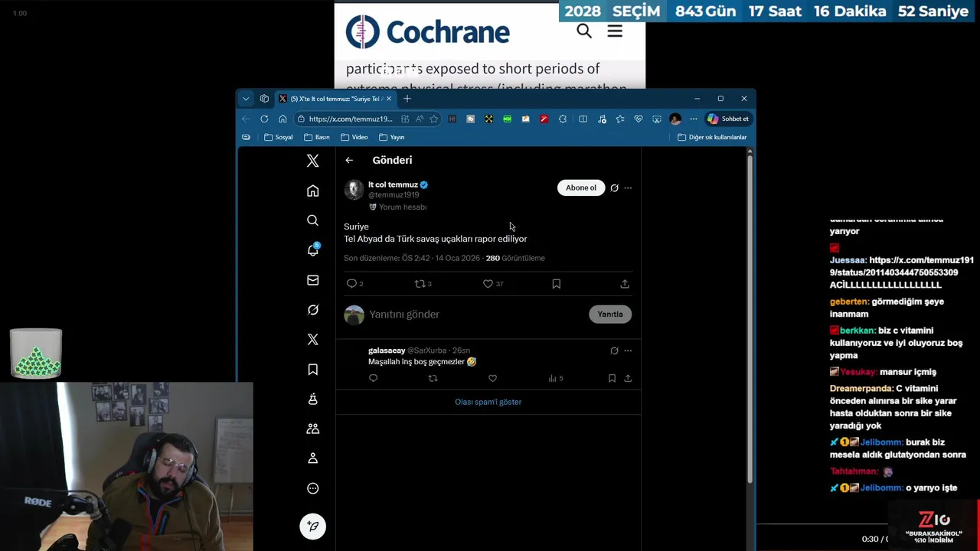Viewport: 980px width, 551px height.
Task: Click the Abone ol subscribe button
Action: tap(581, 187)
